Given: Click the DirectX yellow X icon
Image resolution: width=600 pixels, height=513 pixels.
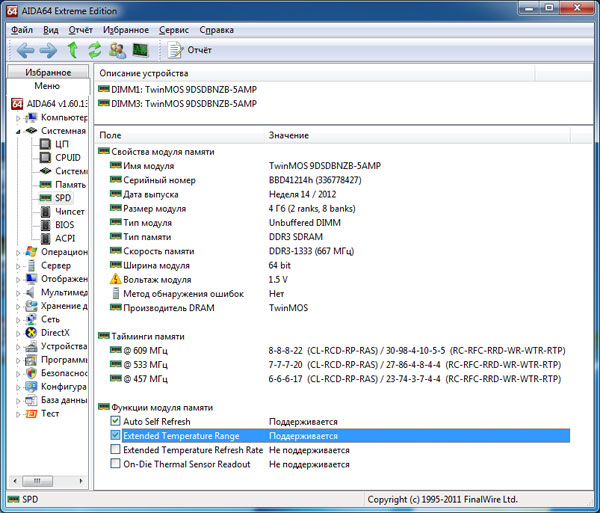Looking at the screenshot, I should [31, 332].
